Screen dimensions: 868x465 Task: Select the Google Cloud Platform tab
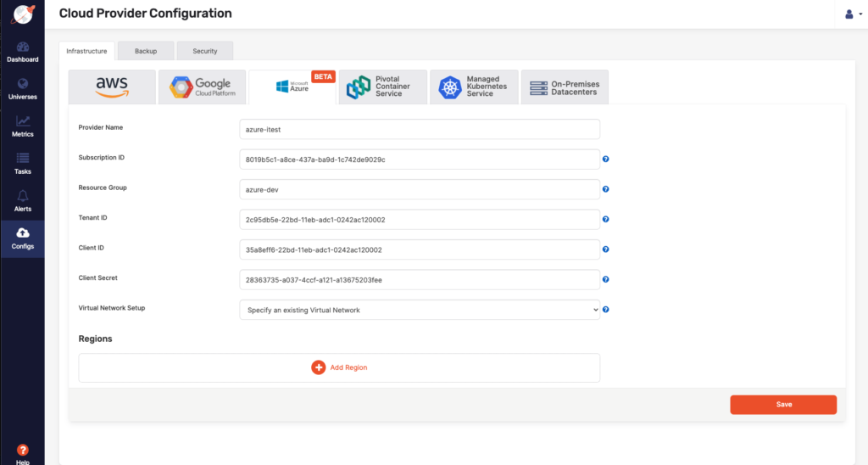click(x=202, y=87)
